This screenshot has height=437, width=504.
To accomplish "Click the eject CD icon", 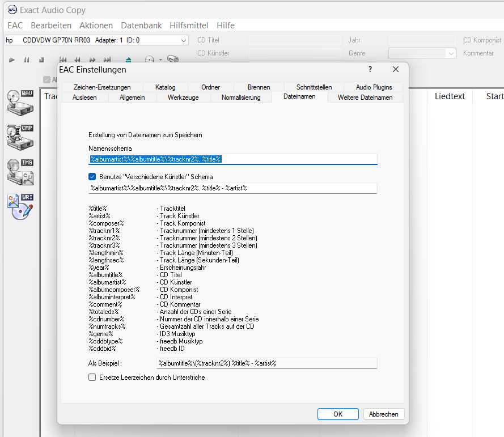I will tap(128, 60).
